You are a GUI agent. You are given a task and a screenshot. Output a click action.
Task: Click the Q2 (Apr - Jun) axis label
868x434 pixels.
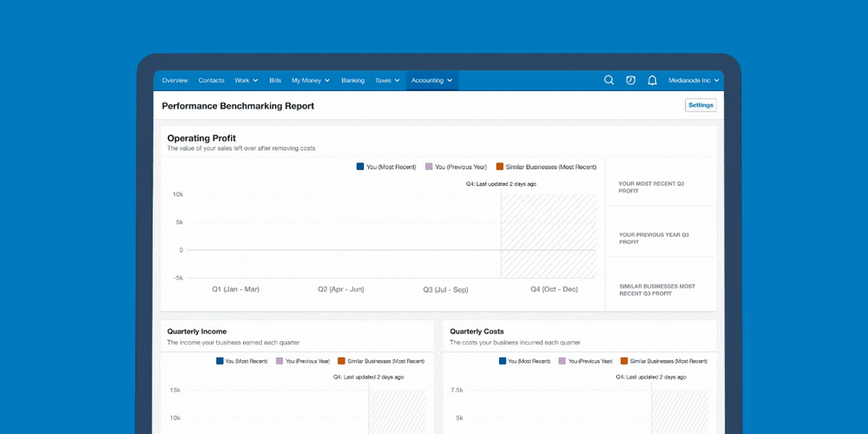coord(341,290)
